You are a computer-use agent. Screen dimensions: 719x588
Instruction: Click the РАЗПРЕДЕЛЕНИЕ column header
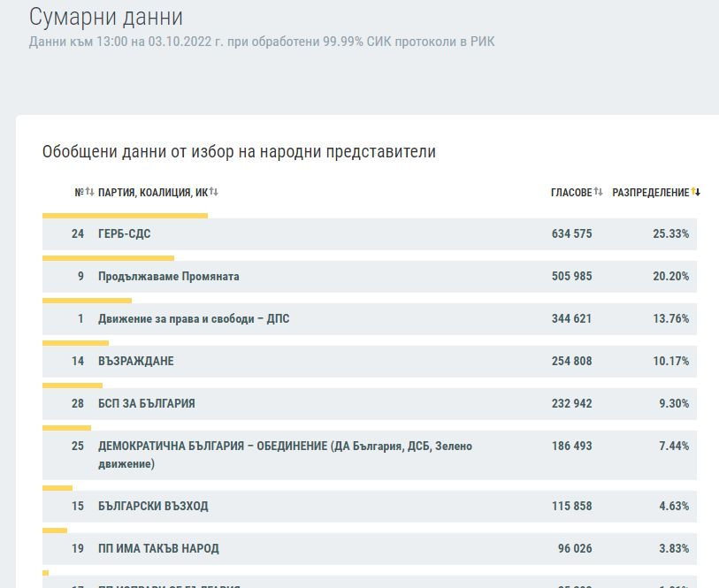[x=651, y=193]
